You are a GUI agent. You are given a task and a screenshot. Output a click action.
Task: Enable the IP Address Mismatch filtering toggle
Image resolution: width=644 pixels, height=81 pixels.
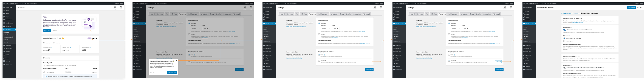click(x=565, y=67)
